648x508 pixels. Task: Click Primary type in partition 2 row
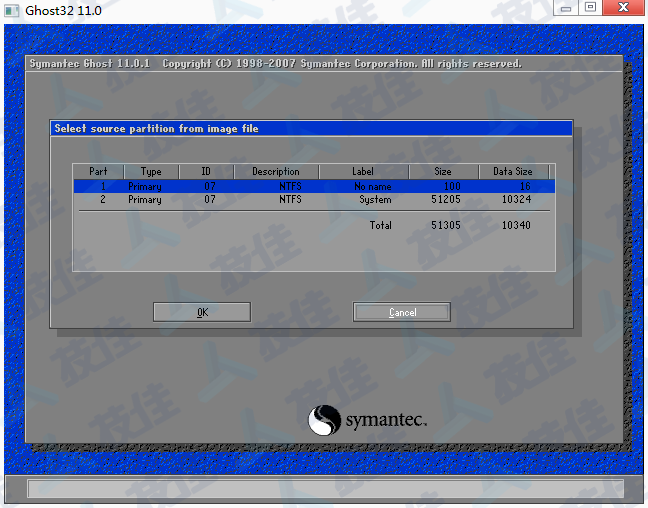pos(145,200)
